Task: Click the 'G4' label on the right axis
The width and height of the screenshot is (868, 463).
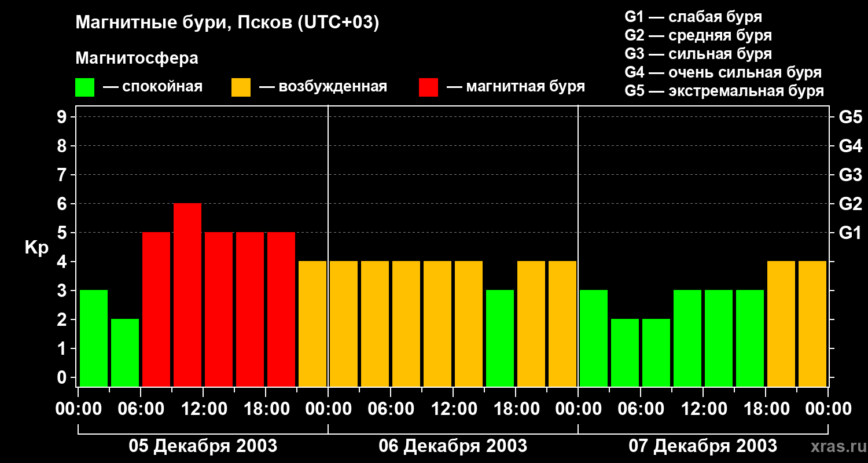Action: point(850,146)
